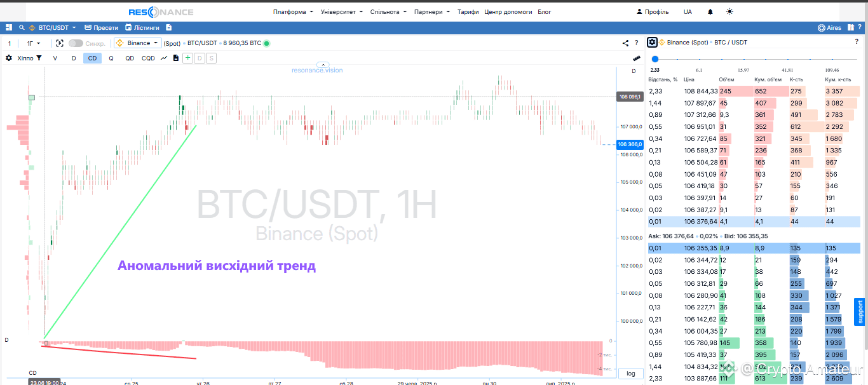This screenshot has height=385, width=868.
Task: Click the 106 366,0 current price label
Action: click(630, 145)
